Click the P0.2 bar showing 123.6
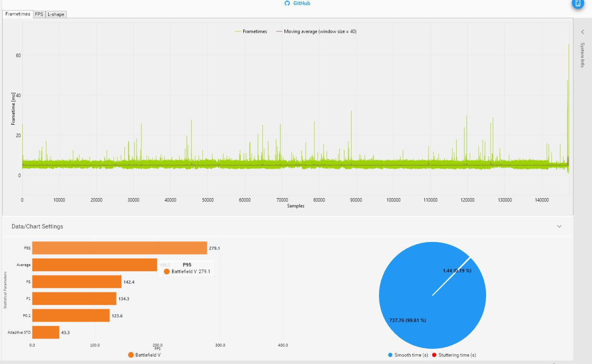Screen dimensions: 592x364 tap(71, 315)
